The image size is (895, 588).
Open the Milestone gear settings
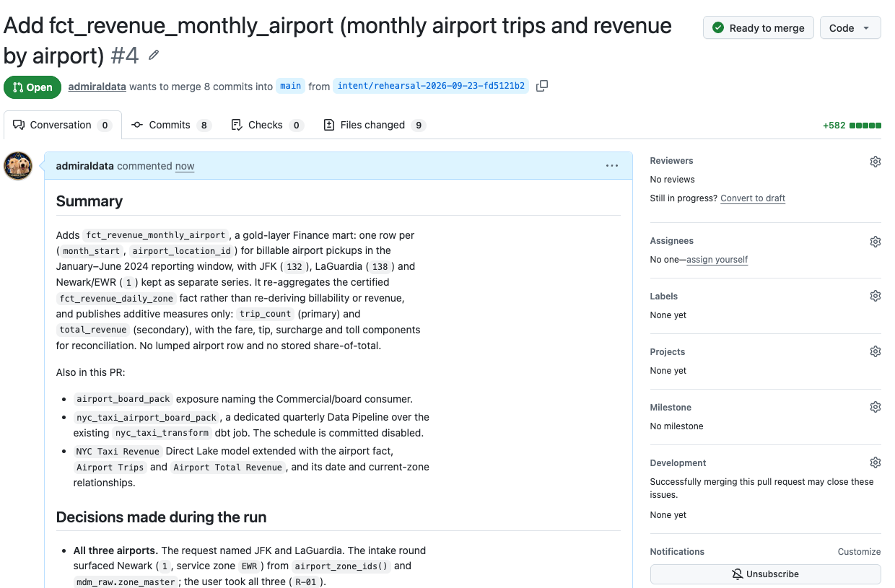[x=875, y=408]
